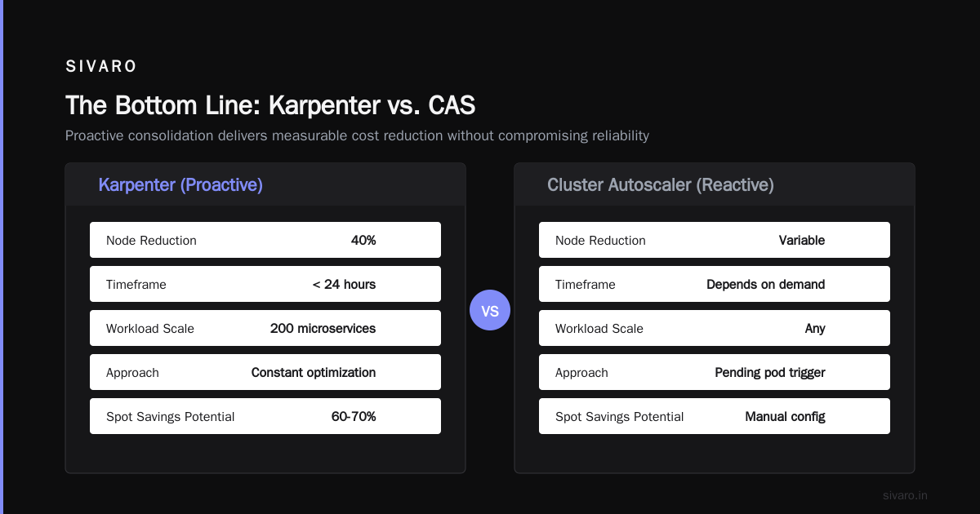Click the Proactive consolidation subtitle text

click(357, 135)
